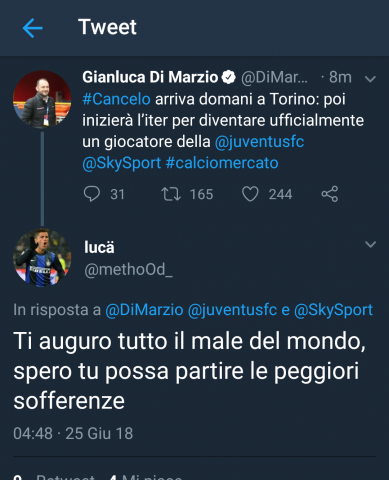The height and width of the screenshot is (480, 389).
Task: Open the tweet timestamp 04:48 · 25 Giu 18
Action: [73, 433]
